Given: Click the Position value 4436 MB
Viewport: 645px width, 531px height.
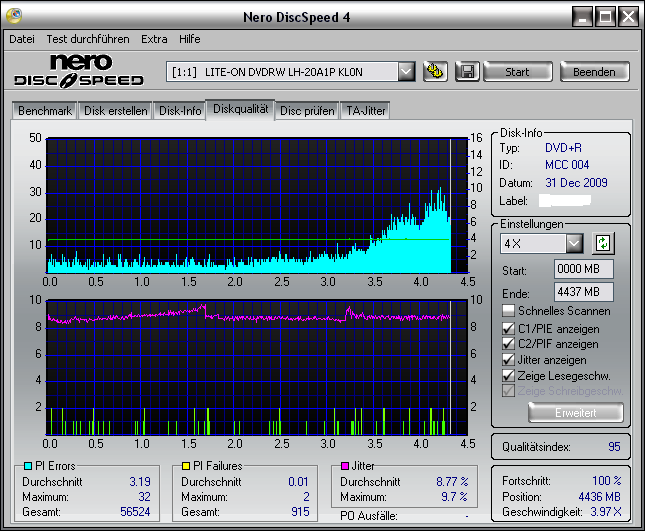Looking at the screenshot, I should (599, 497).
